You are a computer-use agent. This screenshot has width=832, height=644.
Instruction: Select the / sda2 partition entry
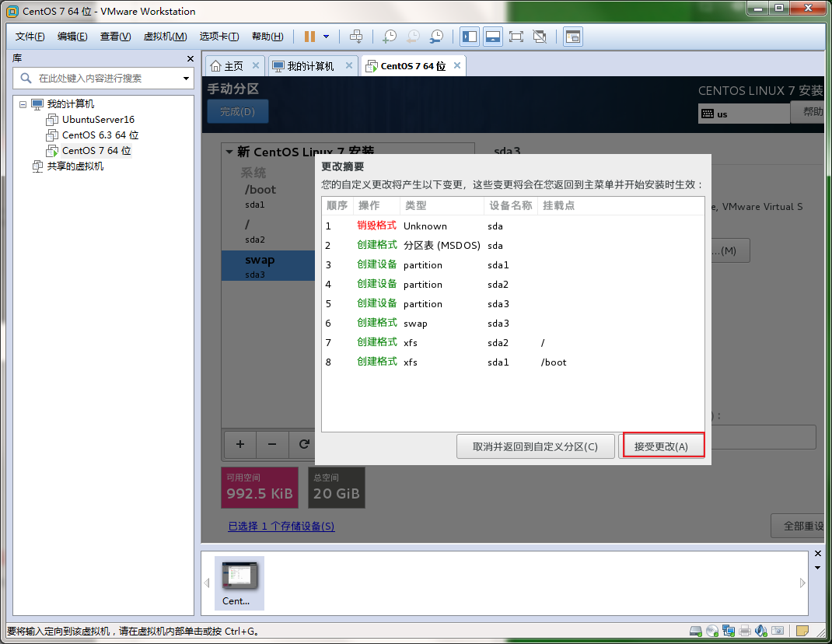(268, 231)
